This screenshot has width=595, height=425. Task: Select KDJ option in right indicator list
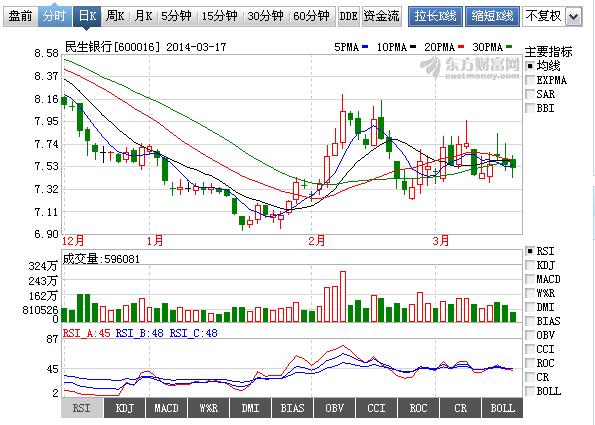tap(540, 265)
